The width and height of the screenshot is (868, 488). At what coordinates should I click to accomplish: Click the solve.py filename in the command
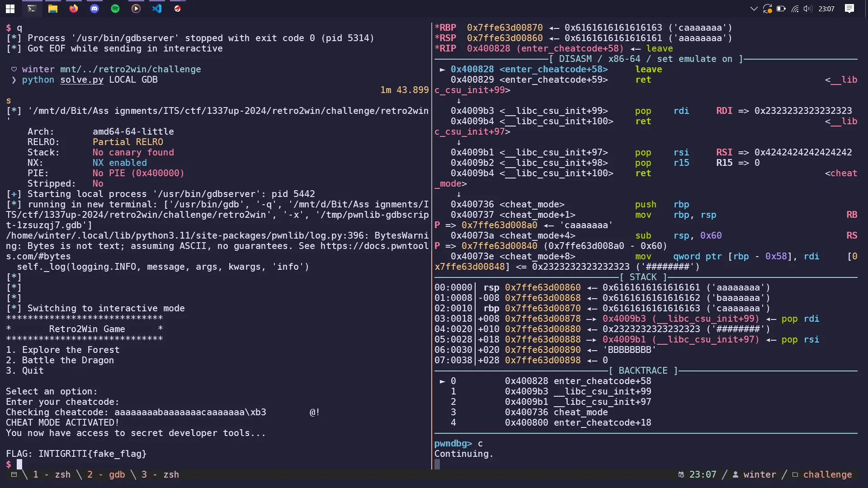pyautogui.click(x=82, y=80)
